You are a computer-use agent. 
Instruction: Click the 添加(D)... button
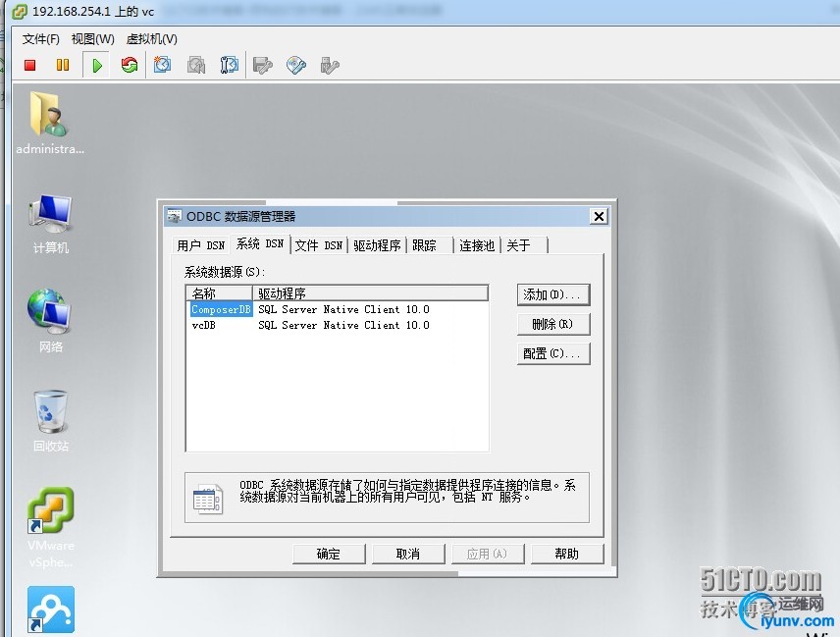tap(553, 294)
